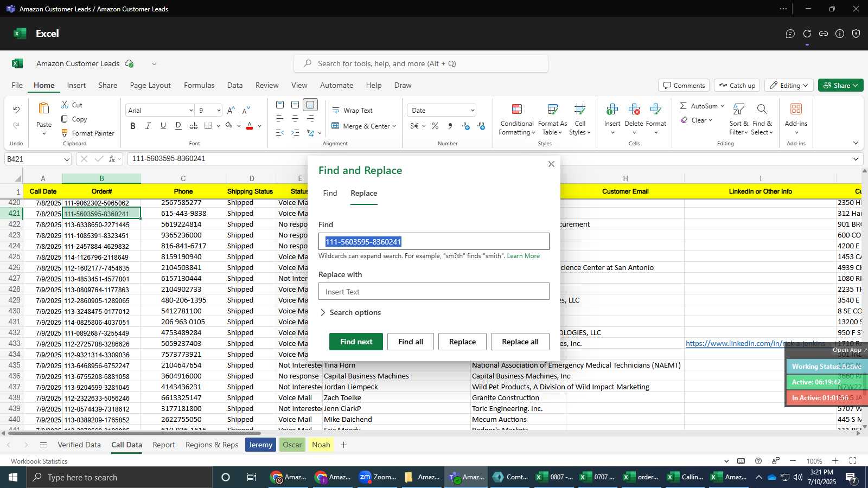The width and height of the screenshot is (868, 488).
Task: Switch to the Find tab in dialog
Action: pos(330,193)
